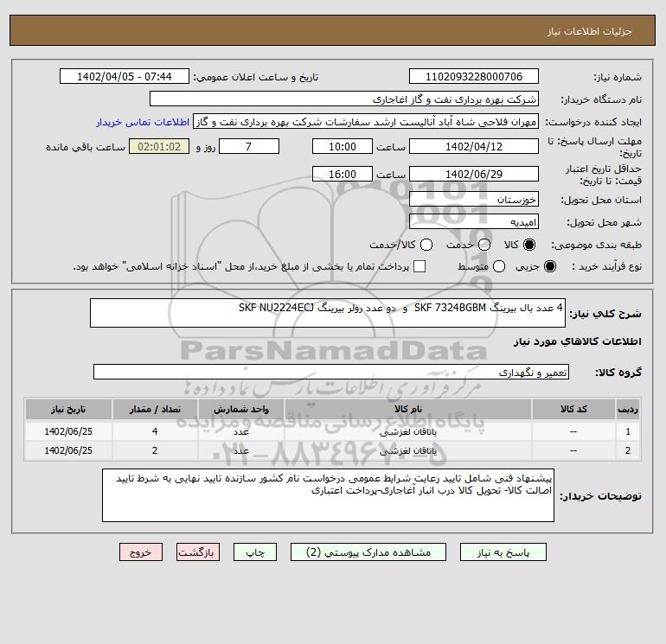Click the remaining days field showing 7
Image resolution: width=666 pixels, height=644 pixels.
(249, 146)
